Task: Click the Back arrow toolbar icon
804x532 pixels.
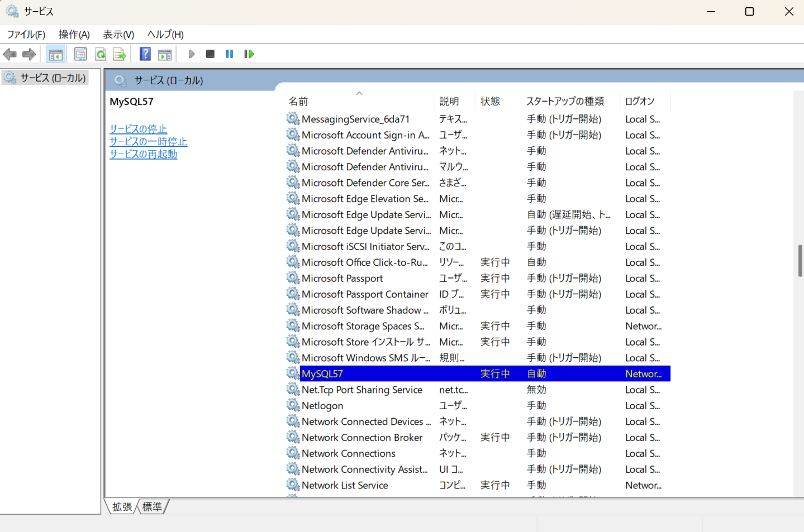Action: click(10, 54)
